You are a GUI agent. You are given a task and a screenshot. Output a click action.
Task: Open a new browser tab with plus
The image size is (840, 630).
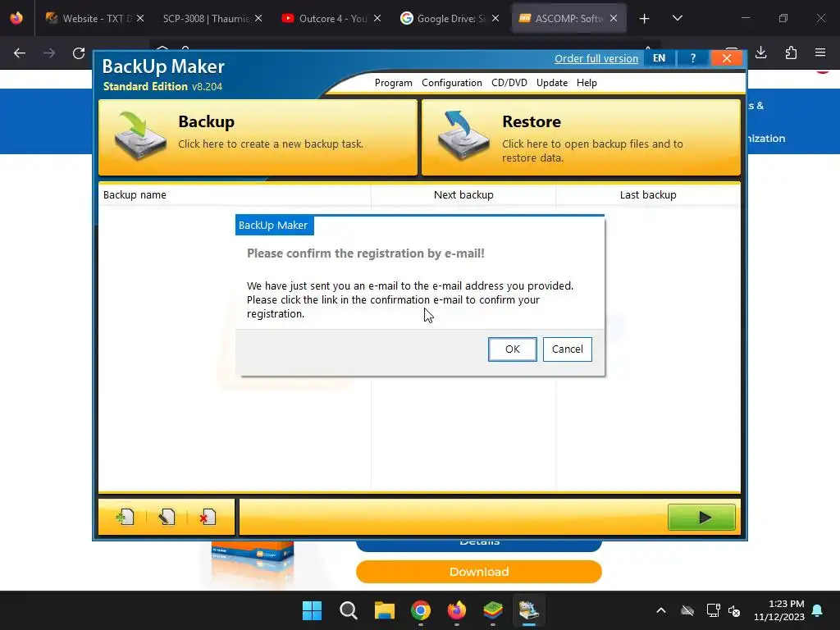pos(645,19)
